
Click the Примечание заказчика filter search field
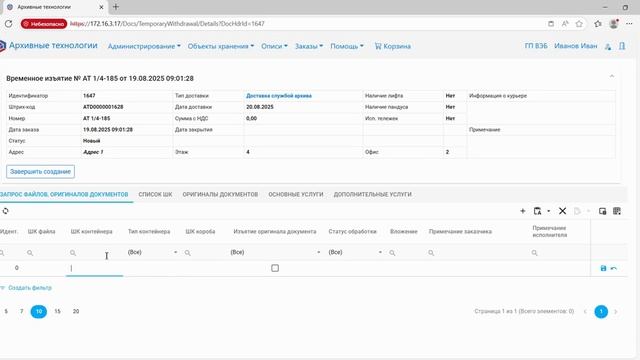(477, 253)
